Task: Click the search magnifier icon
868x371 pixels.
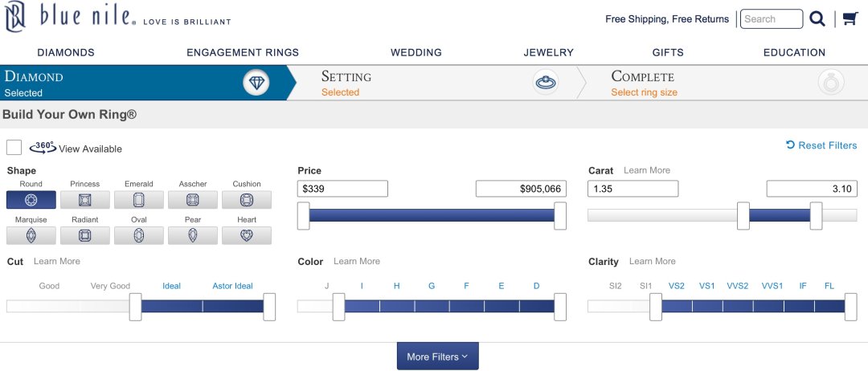Action: pyautogui.click(x=817, y=19)
